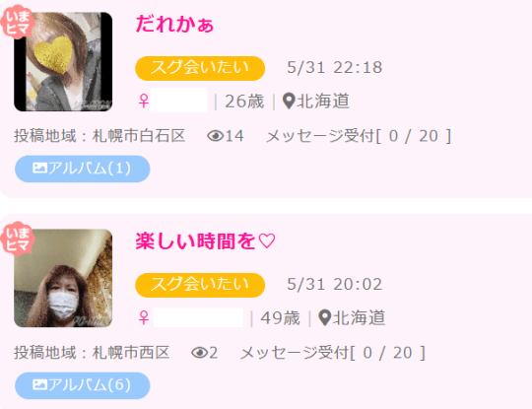Open the アルバム(1) album button

[x=83, y=169]
